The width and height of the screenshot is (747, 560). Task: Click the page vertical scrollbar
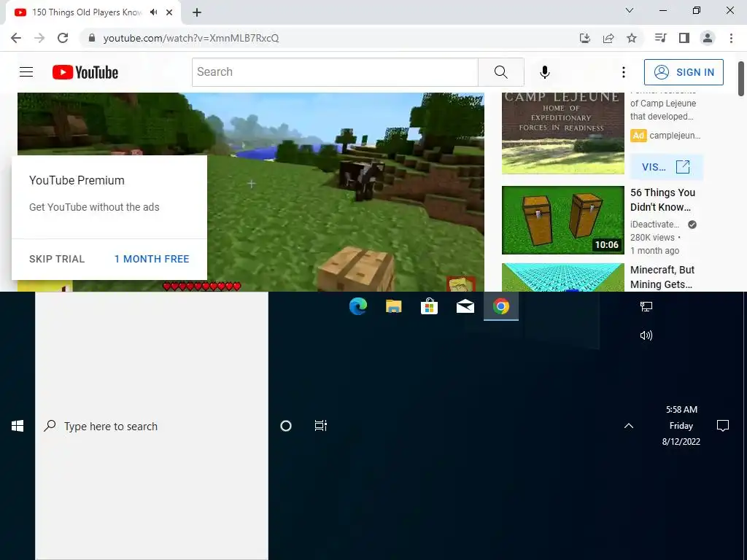coord(741,79)
